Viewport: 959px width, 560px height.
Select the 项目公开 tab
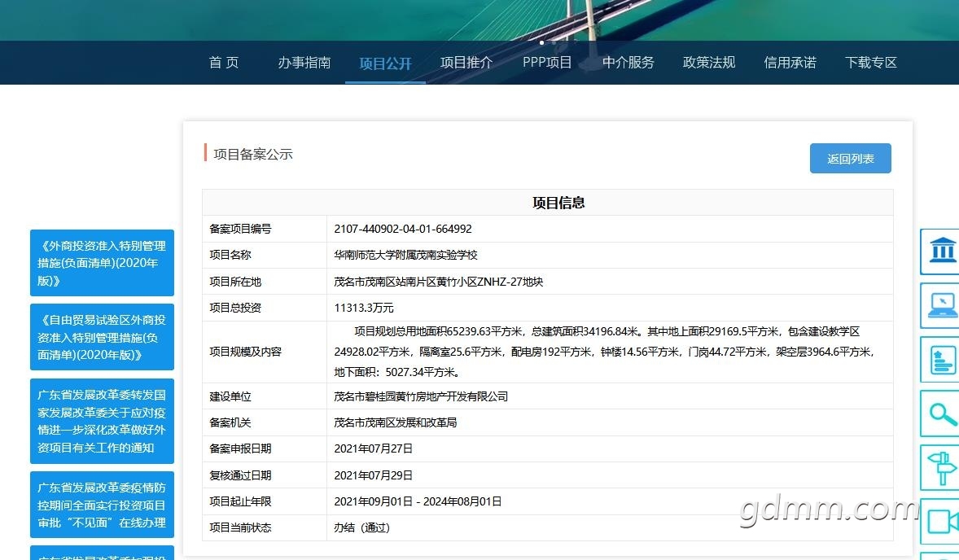tap(385, 63)
